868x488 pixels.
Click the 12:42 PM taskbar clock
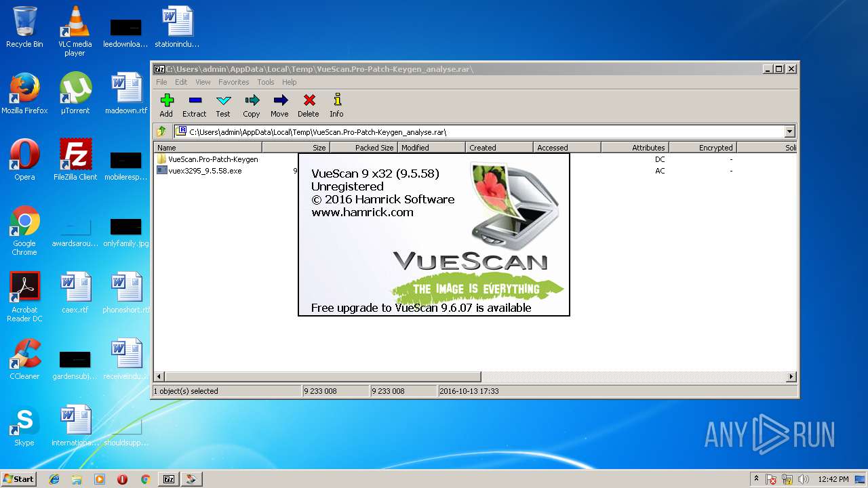[833, 479]
